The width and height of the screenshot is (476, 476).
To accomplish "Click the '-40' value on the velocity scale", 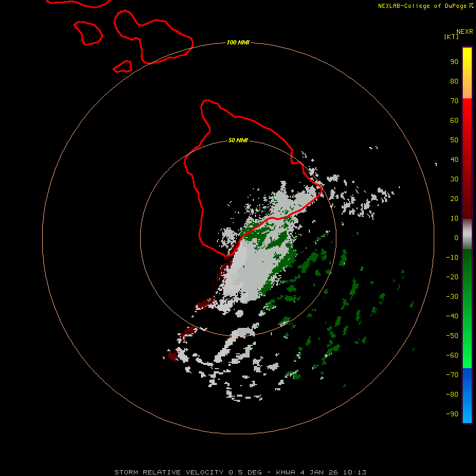I will click(452, 316).
